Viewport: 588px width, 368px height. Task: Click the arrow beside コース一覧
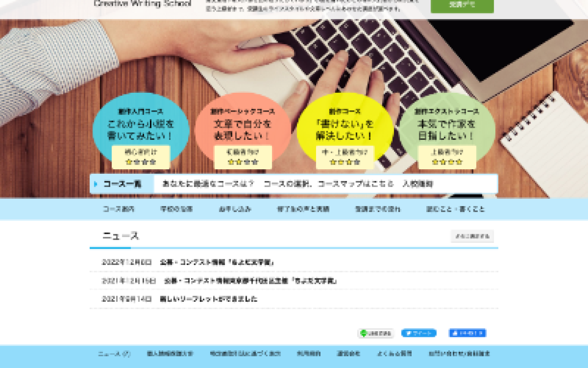click(x=96, y=184)
